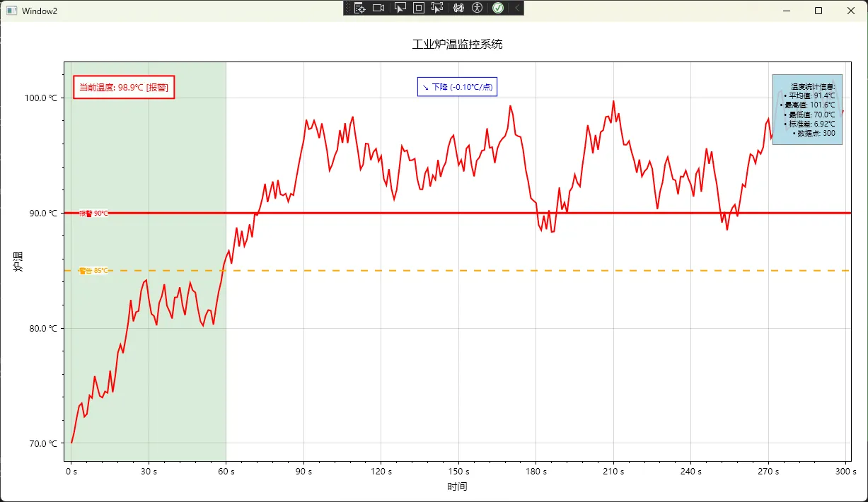This screenshot has width=868, height=502.
Task: Toggle Display Layout Adorners square icon
Action: (418, 8)
